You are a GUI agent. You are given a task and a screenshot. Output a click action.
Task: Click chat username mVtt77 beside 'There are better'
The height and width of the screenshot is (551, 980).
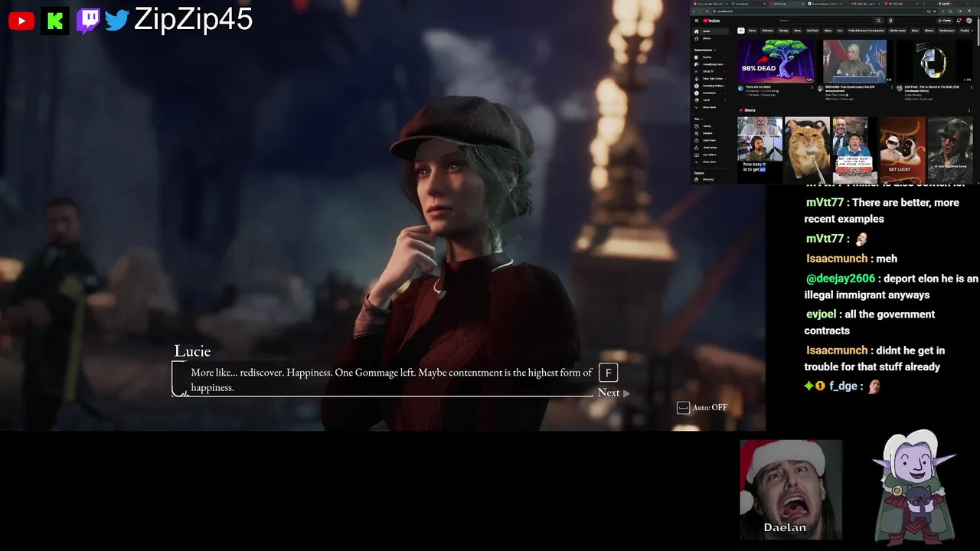point(825,202)
